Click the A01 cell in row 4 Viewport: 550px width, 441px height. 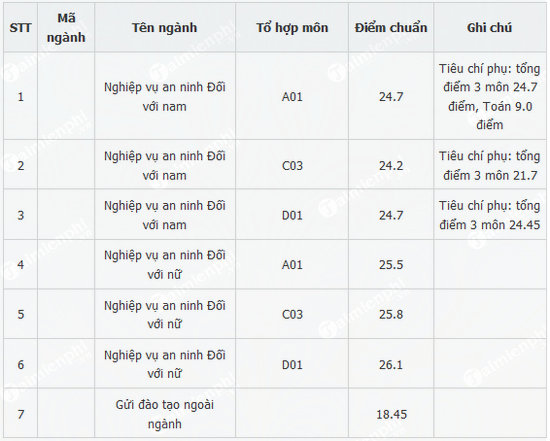coord(292,264)
